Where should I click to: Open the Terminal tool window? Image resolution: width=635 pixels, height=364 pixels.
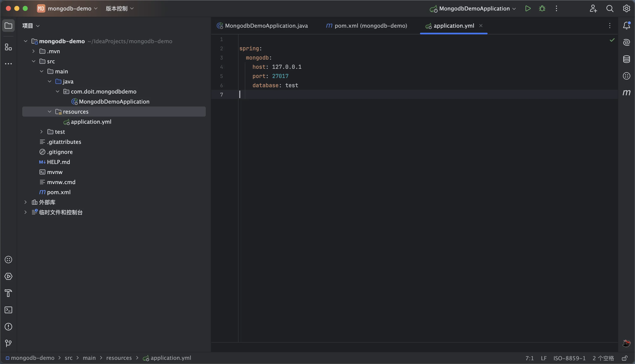(9, 310)
